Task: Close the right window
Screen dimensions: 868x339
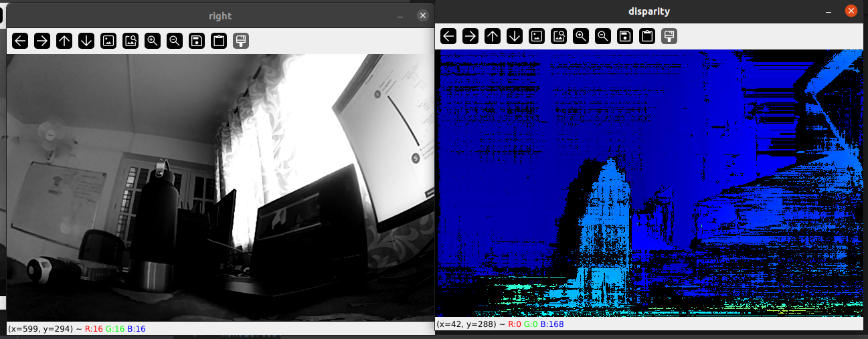Action: pyautogui.click(x=422, y=16)
